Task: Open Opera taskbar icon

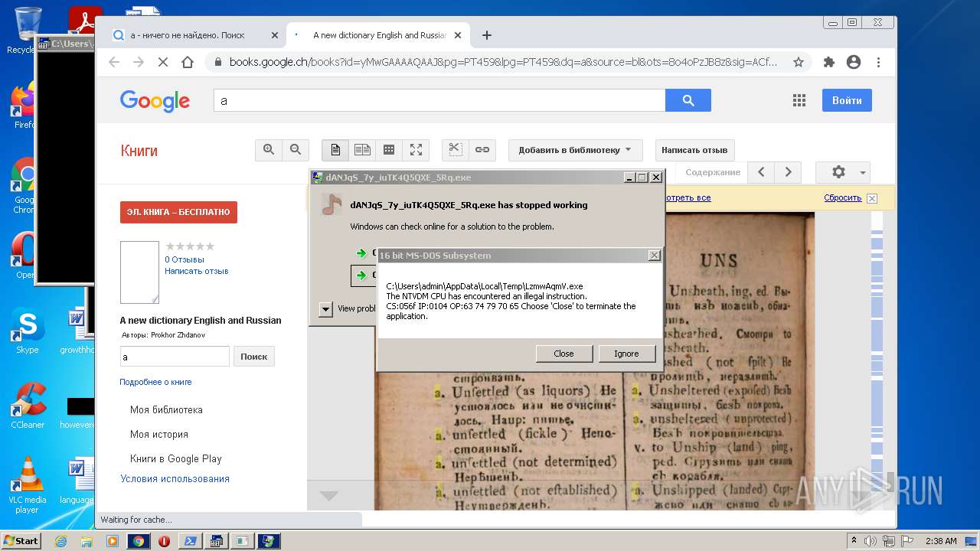Action: coord(164,541)
